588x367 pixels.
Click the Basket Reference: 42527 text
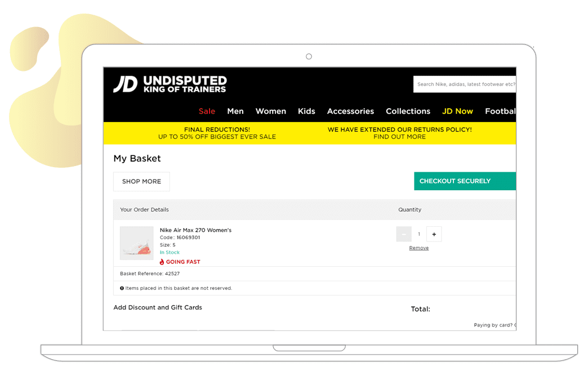click(x=150, y=274)
